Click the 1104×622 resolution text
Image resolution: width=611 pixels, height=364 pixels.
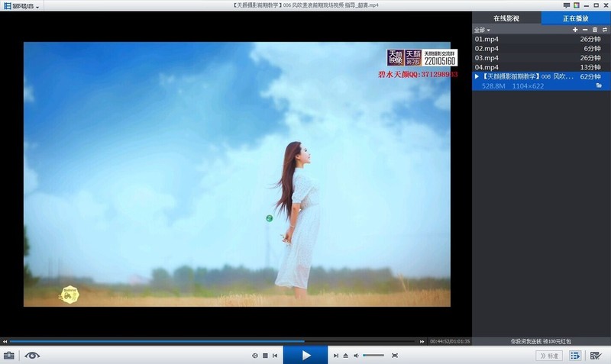(528, 86)
